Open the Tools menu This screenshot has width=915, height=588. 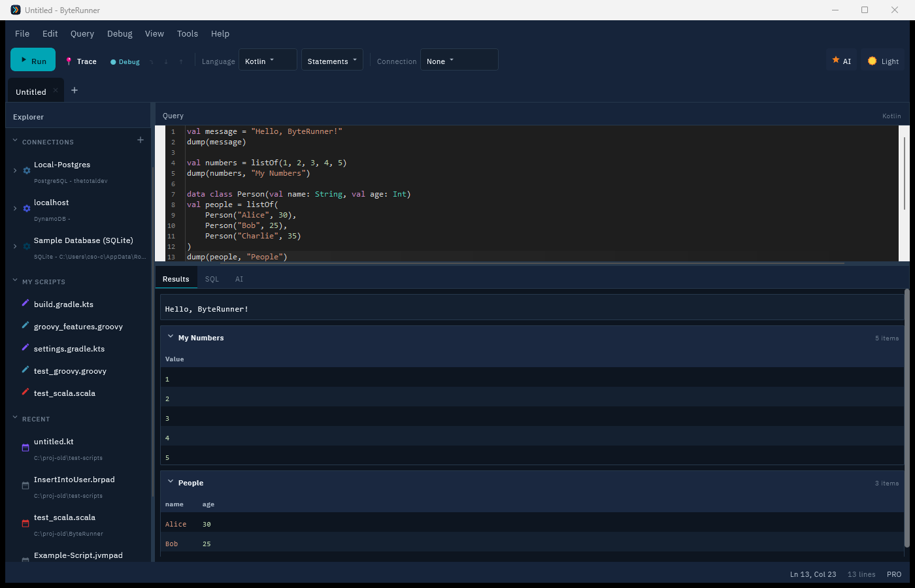pos(188,33)
